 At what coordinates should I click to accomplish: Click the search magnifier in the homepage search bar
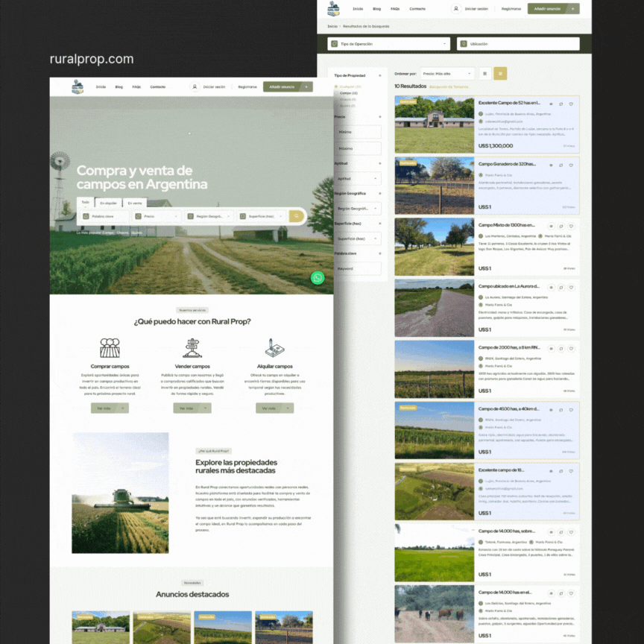[x=297, y=215]
